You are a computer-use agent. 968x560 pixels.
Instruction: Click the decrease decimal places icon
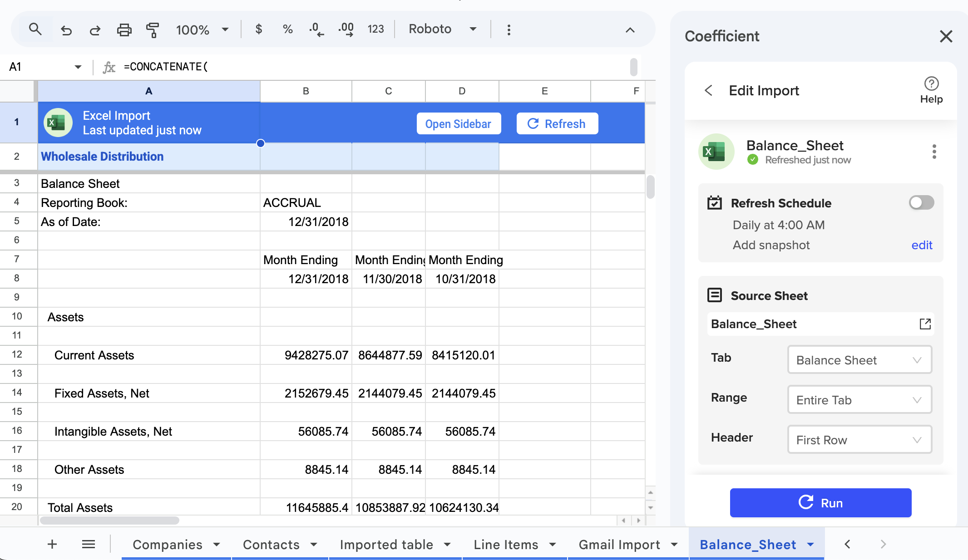(316, 29)
